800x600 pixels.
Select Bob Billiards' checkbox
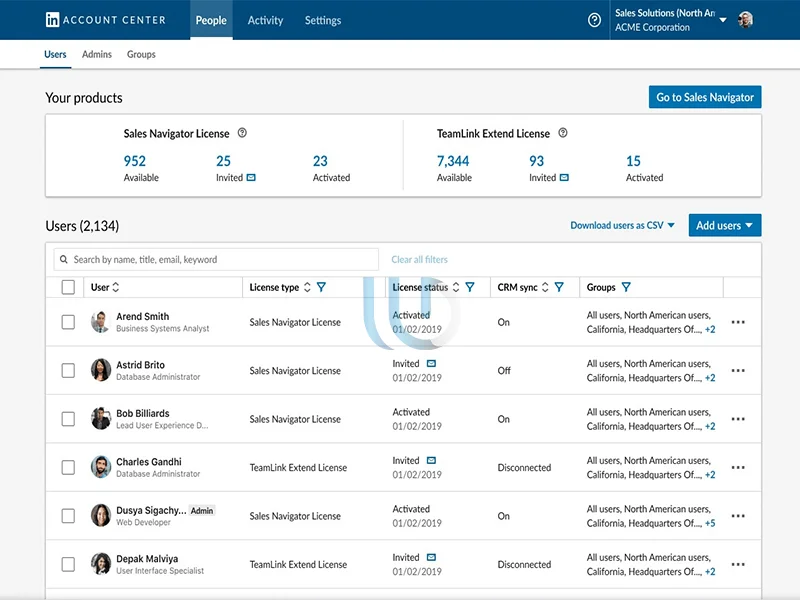68,419
